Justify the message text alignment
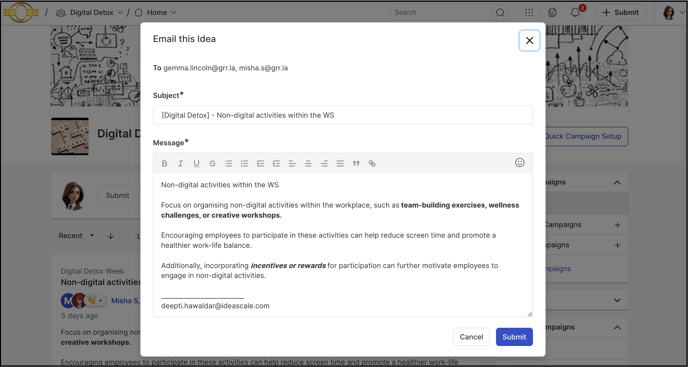The image size is (688, 367). click(340, 163)
